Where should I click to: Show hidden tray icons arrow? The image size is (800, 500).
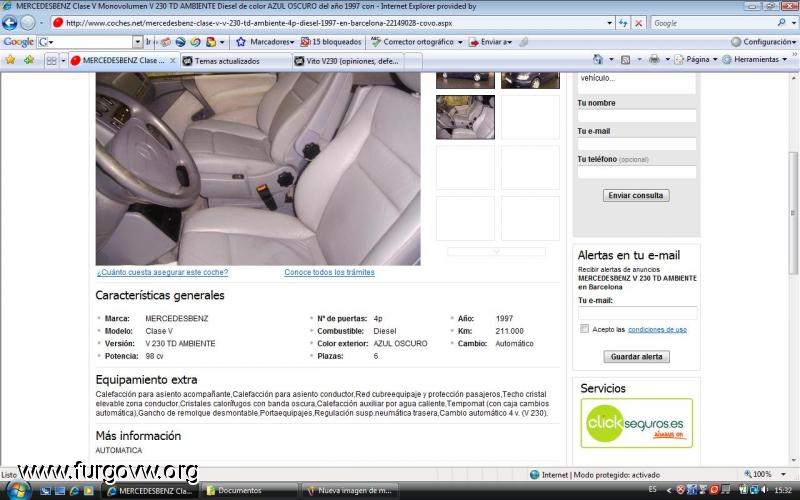pyautogui.click(x=669, y=490)
